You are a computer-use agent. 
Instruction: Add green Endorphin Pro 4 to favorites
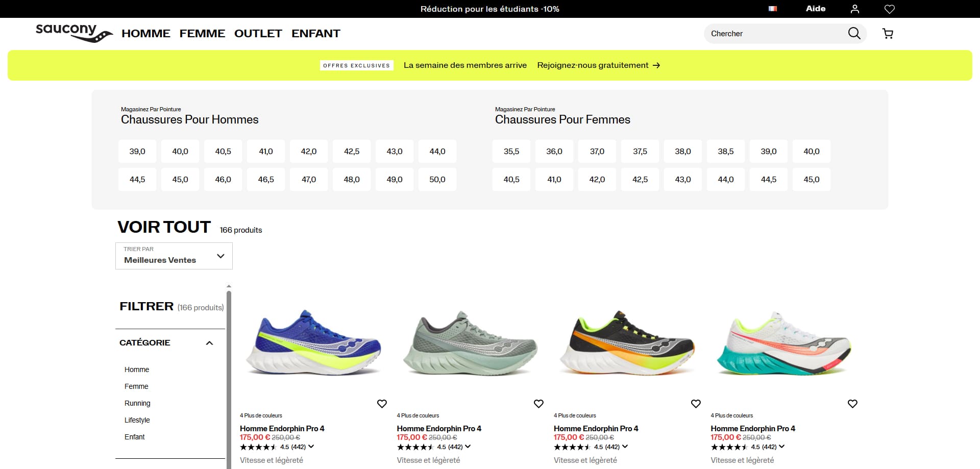click(538, 404)
